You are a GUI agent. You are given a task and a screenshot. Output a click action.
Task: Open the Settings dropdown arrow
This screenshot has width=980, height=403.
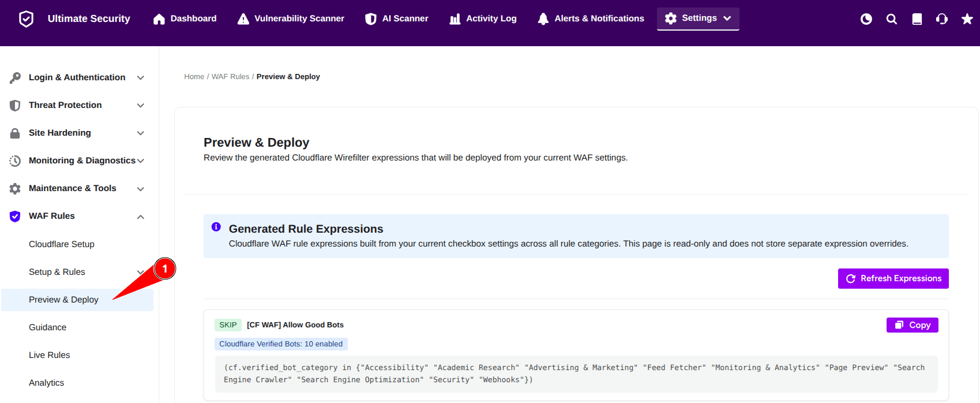pyautogui.click(x=727, y=18)
